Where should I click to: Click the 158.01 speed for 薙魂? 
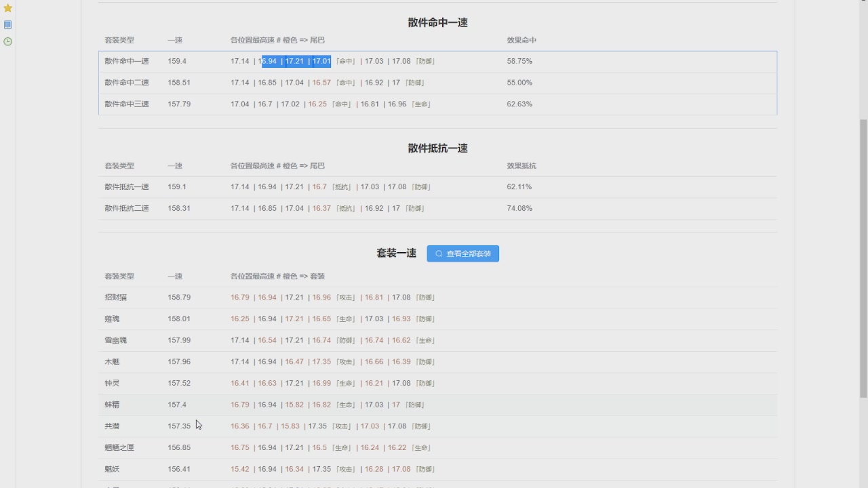179,319
